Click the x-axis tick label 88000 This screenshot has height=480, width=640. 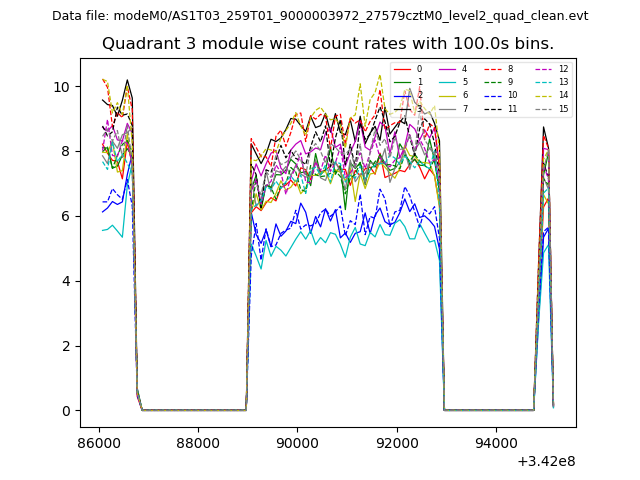point(197,443)
